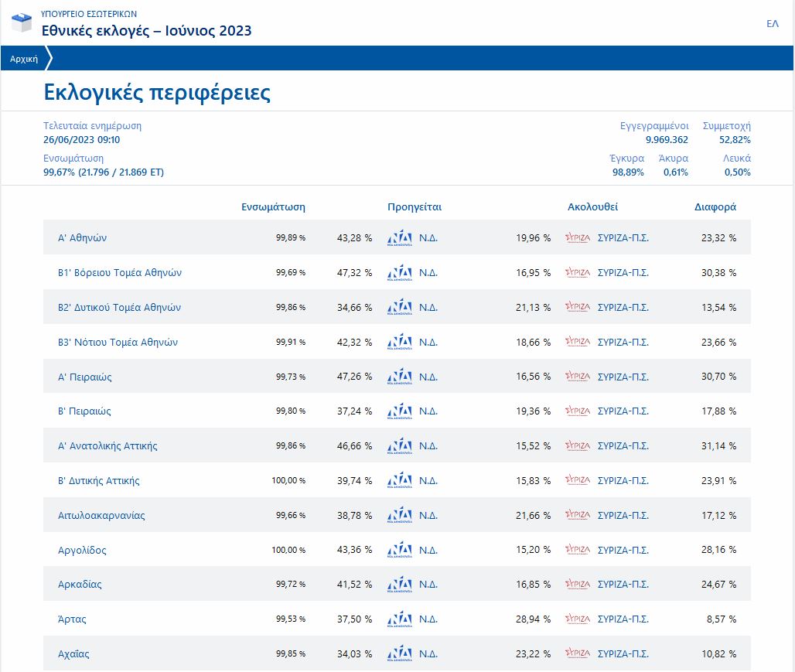This screenshot has height=672, width=795.
Task: Click ΣΥΡΙΖΑ logo in Β1' Βόρειου Τομέα row
Action: [x=578, y=272]
